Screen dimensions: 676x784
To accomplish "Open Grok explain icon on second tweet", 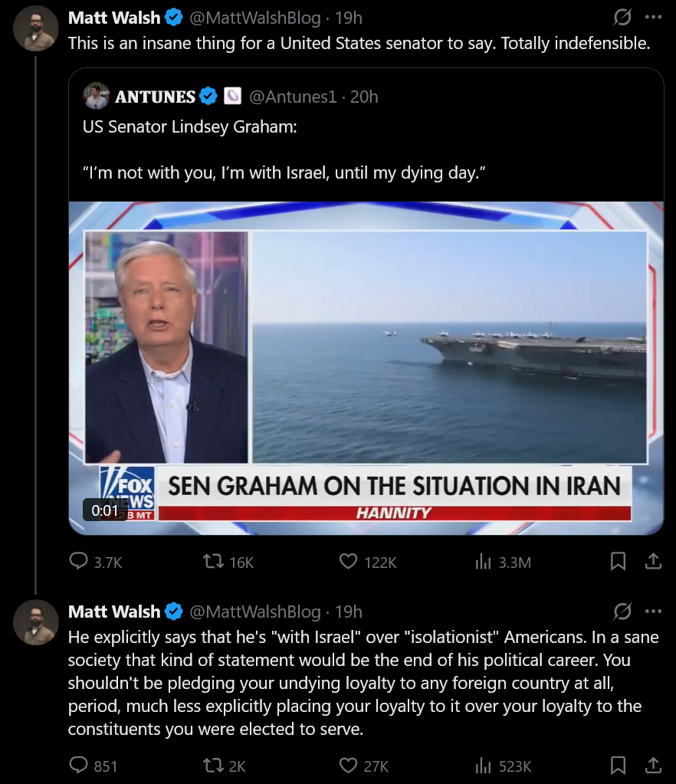I will [x=622, y=611].
